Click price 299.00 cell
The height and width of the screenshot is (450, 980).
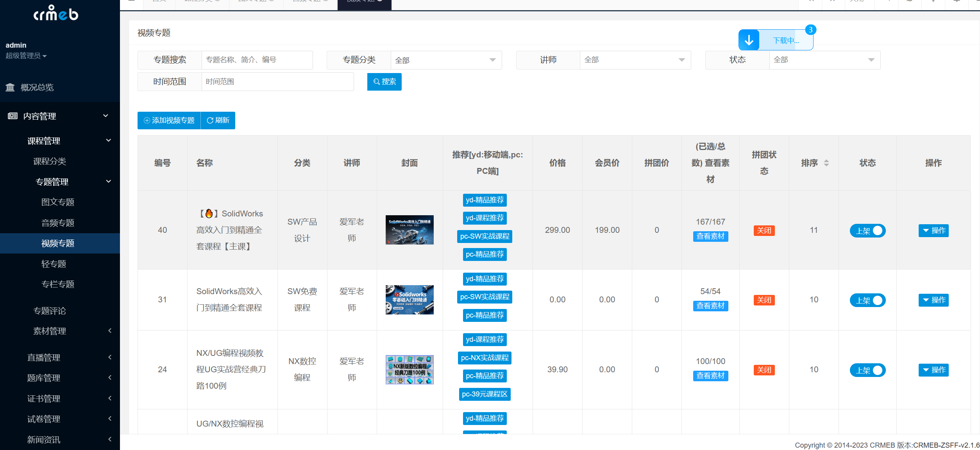[x=557, y=230]
